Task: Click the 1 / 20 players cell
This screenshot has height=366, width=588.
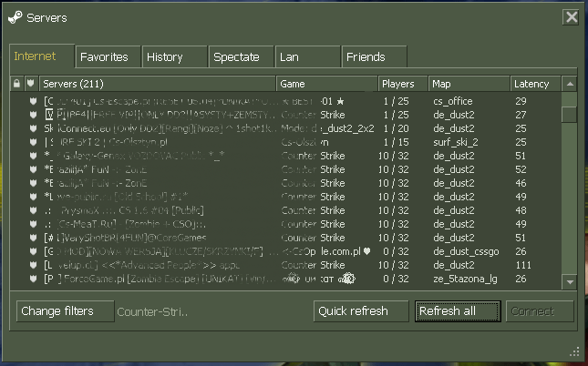Action: tap(396, 128)
